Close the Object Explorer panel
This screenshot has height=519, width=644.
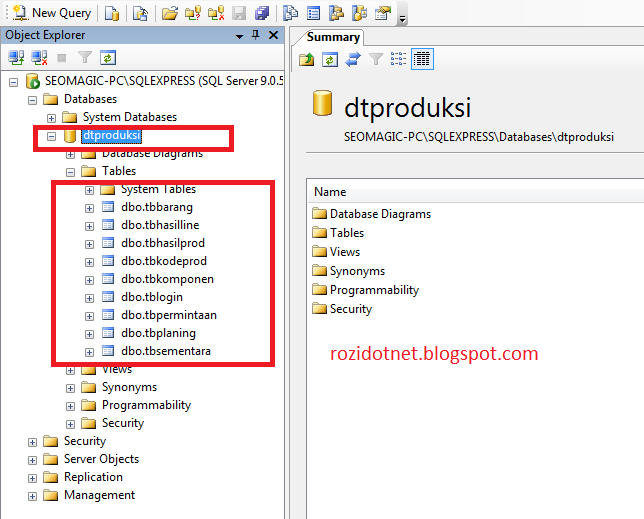pos(273,35)
